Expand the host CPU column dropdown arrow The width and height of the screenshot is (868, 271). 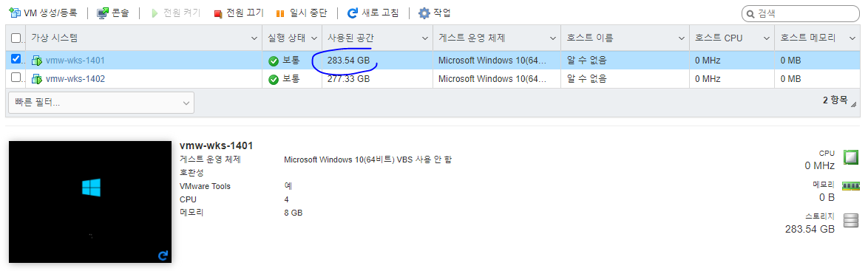tap(767, 38)
